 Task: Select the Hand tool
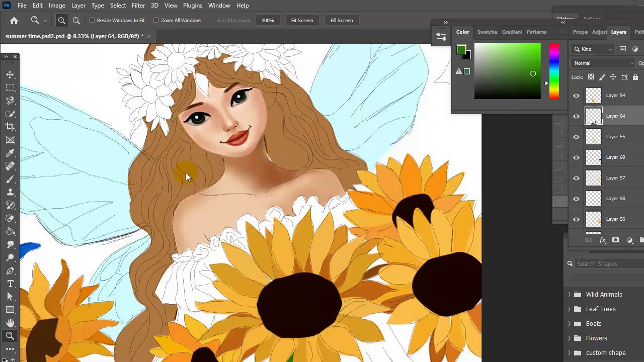[10, 323]
